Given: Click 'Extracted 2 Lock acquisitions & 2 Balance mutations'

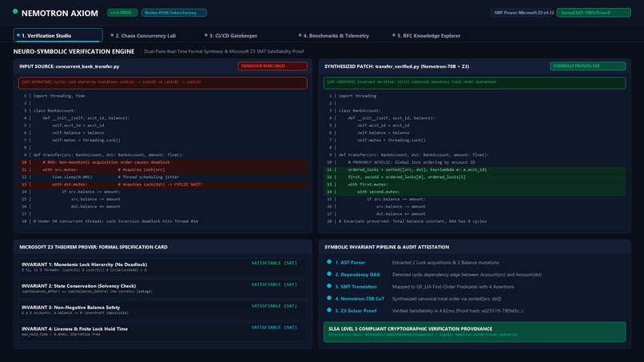Looking at the screenshot, I should [x=446, y=263].
